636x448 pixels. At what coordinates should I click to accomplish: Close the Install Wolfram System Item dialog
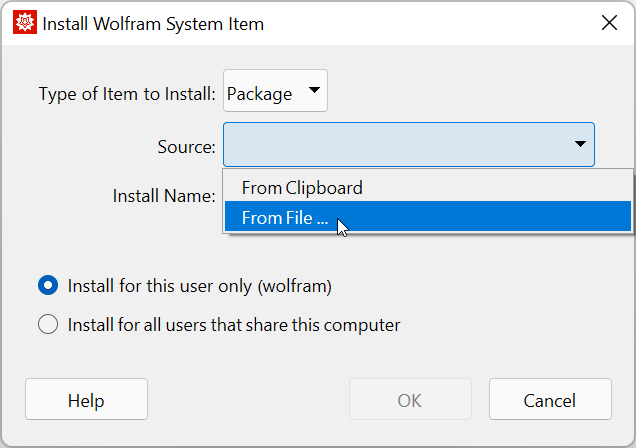608,23
